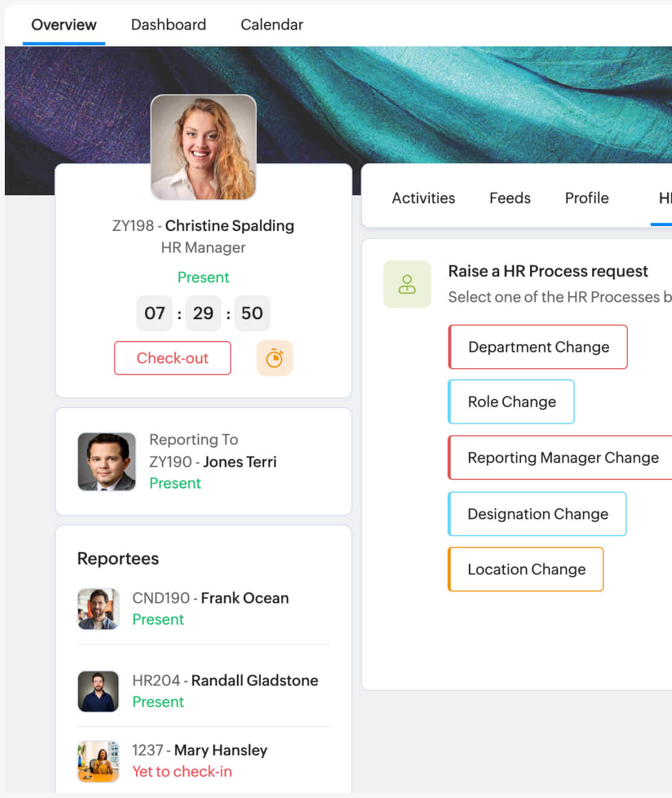Raise a Reporting Manager Change request
The image size is (672, 798).
click(562, 458)
